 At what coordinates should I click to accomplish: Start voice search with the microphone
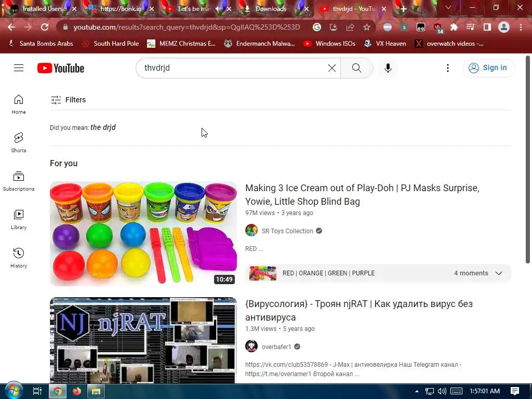tap(388, 68)
